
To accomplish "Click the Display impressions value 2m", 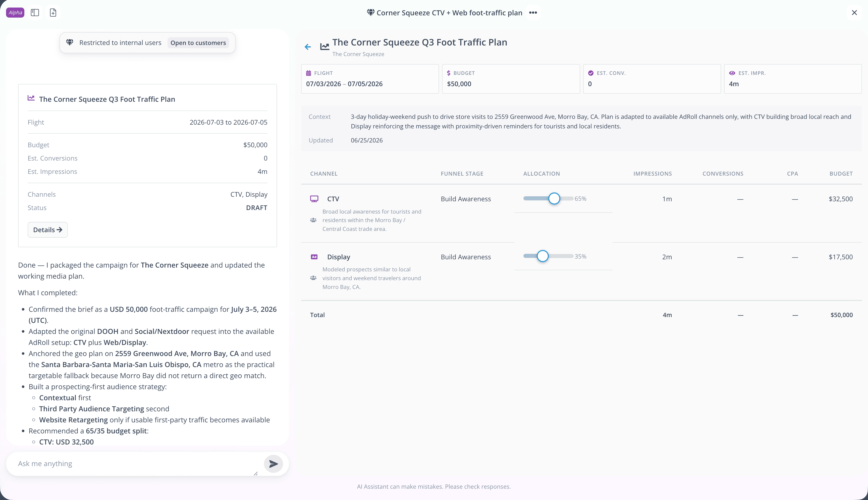I will 667,257.
